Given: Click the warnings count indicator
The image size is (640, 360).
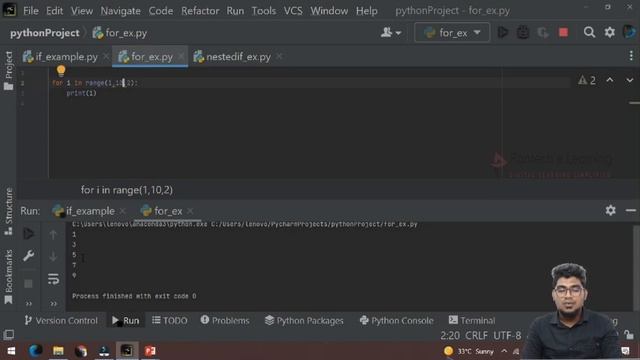Looking at the screenshot, I should 587,80.
